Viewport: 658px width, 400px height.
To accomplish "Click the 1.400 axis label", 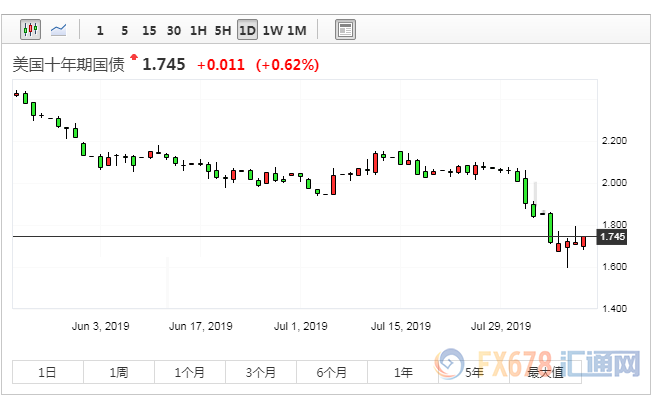I will tap(614, 308).
